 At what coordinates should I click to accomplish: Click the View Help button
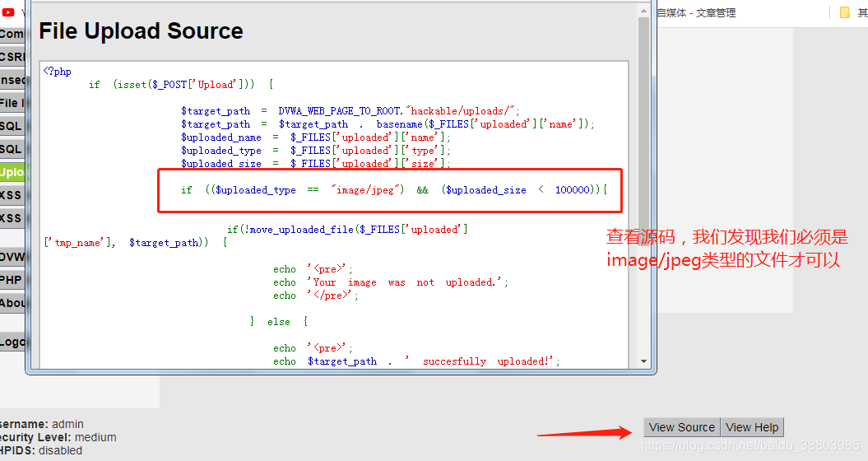click(x=752, y=427)
